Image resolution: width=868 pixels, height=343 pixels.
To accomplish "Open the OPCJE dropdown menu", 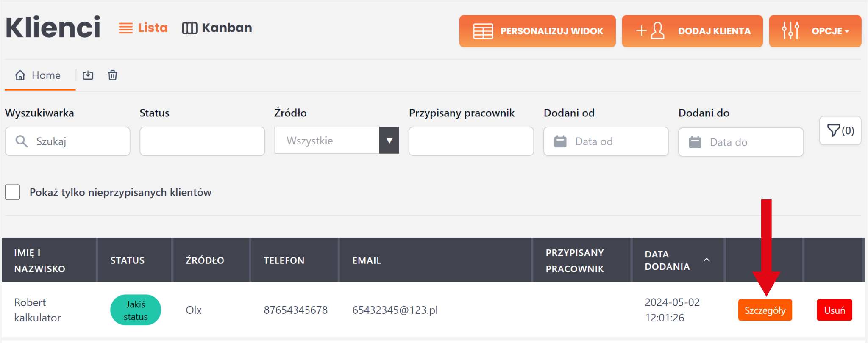I will 815,31.
